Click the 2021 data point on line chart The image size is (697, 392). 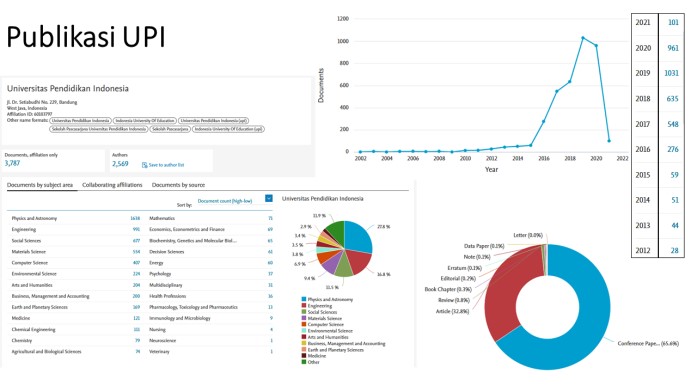coord(609,141)
